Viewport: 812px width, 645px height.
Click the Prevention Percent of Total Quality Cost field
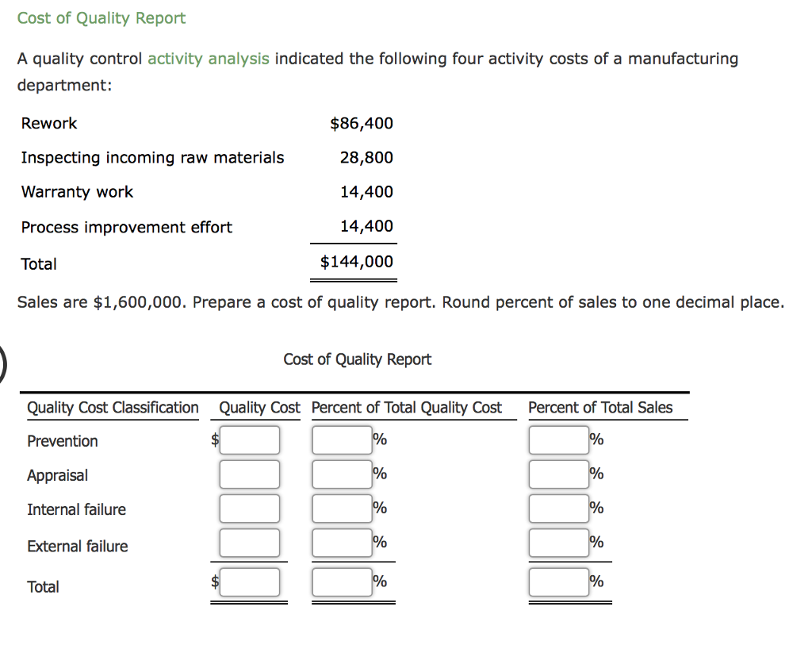(x=343, y=440)
